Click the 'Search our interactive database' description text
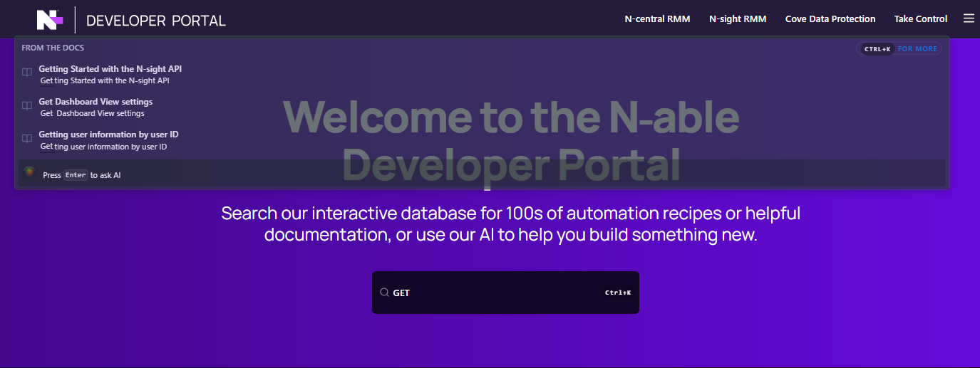 tap(510, 224)
